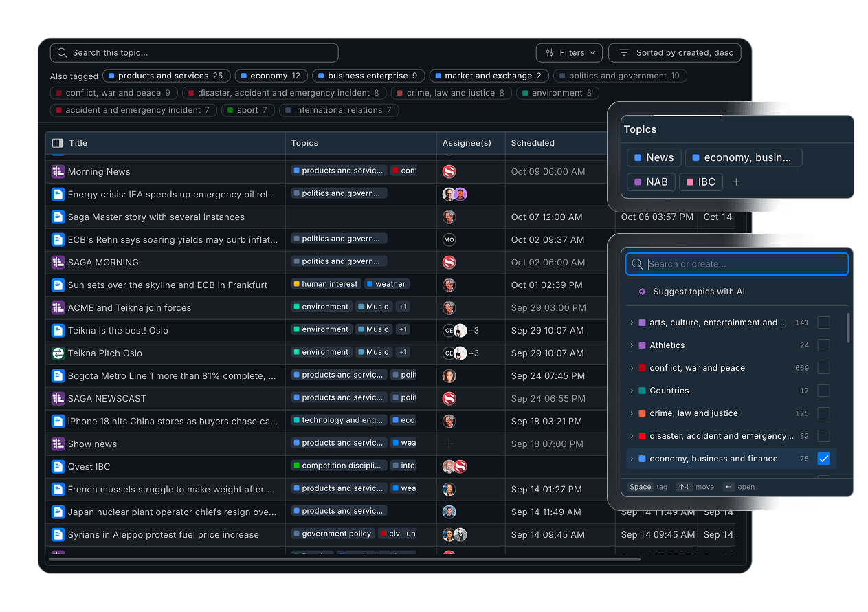
Task: Expand the arts, culture, entertainment topic
Action: (x=632, y=323)
